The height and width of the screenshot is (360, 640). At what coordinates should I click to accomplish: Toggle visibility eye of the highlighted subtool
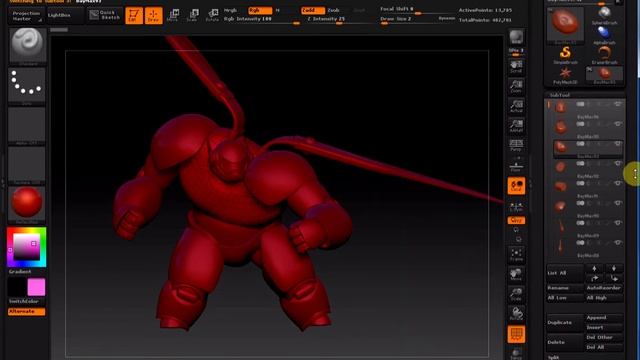coord(618,144)
